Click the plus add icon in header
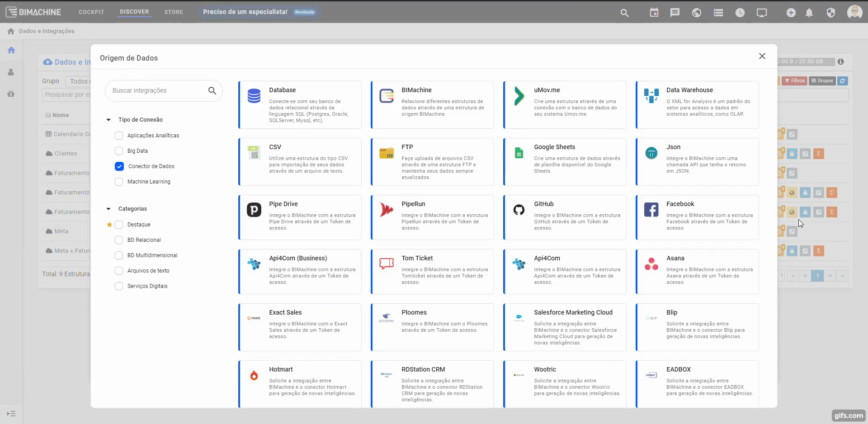 [x=791, y=13]
